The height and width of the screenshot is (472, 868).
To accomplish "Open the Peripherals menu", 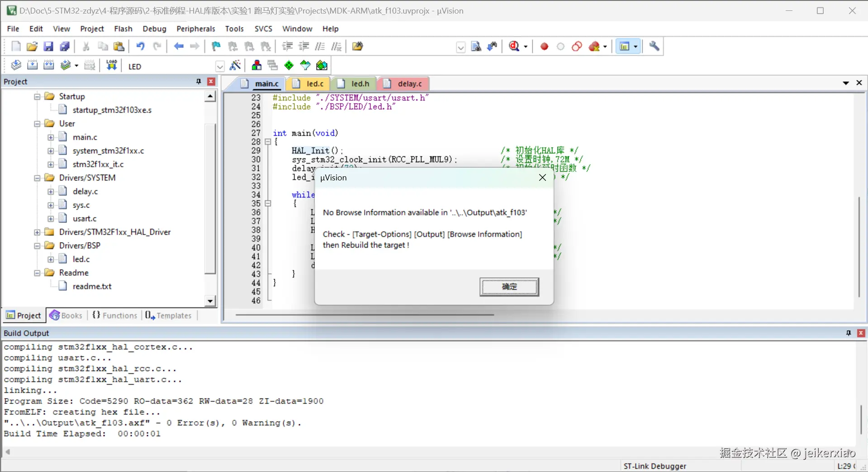I will (195, 28).
